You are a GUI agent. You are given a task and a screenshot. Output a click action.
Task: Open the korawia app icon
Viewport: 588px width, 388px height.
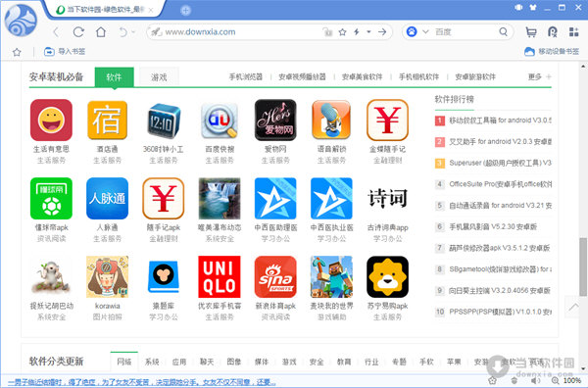point(107,276)
